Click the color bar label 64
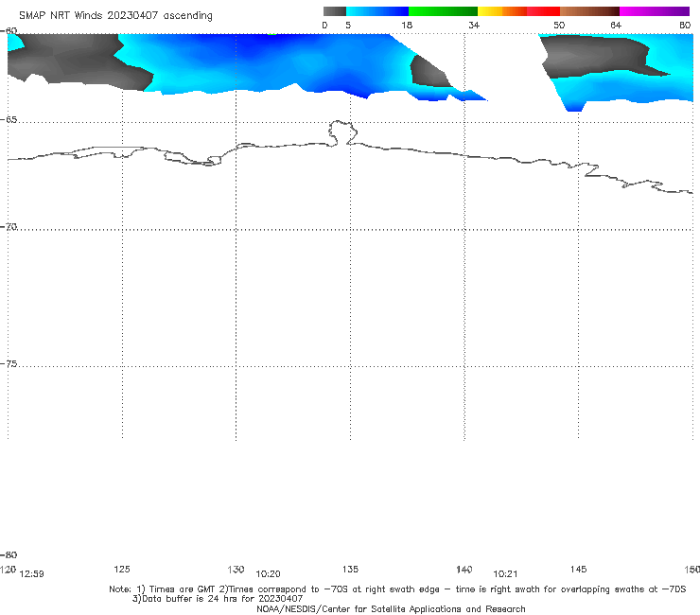This screenshot has height=615, width=700. [616, 25]
